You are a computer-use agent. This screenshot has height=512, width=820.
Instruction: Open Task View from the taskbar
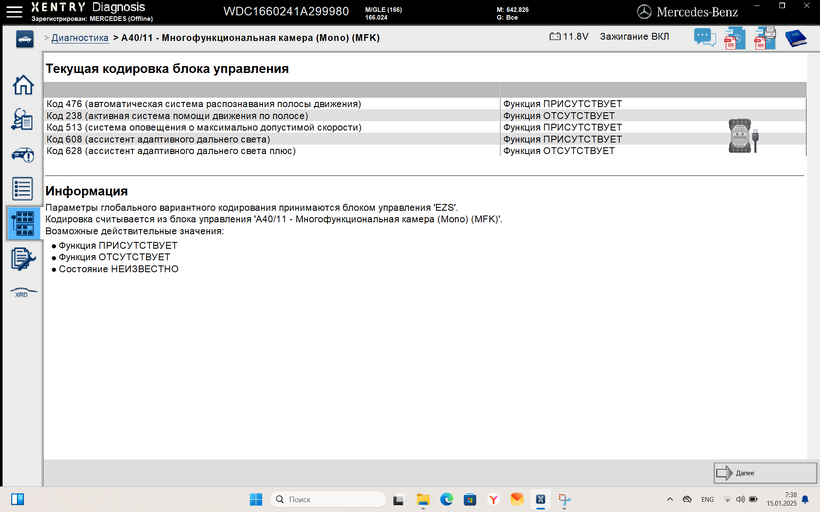pyautogui.click(x=398, y=499)
